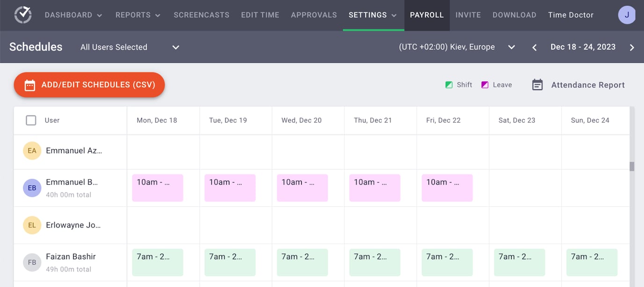This screenshot has height=287, width=644.
Task: Open the Screencasts page
Action: coord(201,14)
